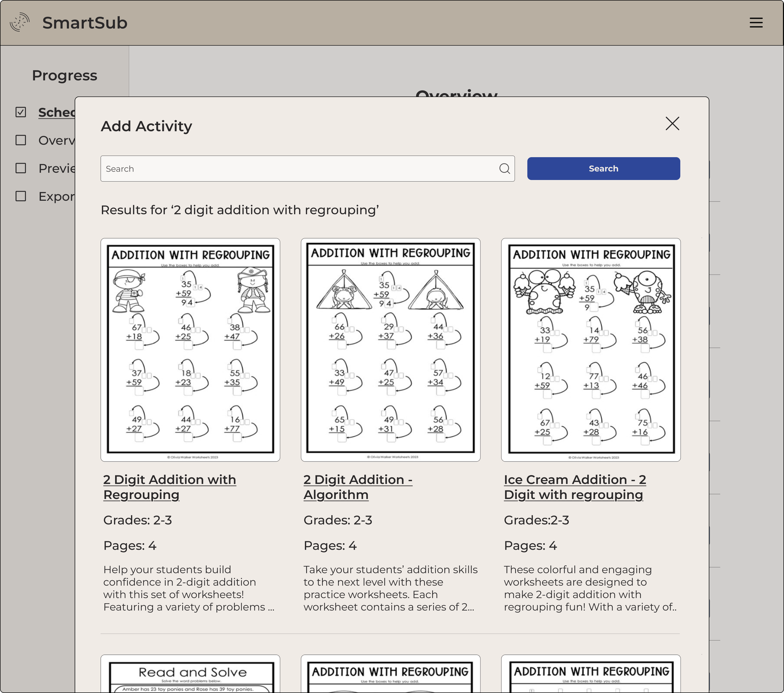Check the Export progress checkbox

point(21,196)
